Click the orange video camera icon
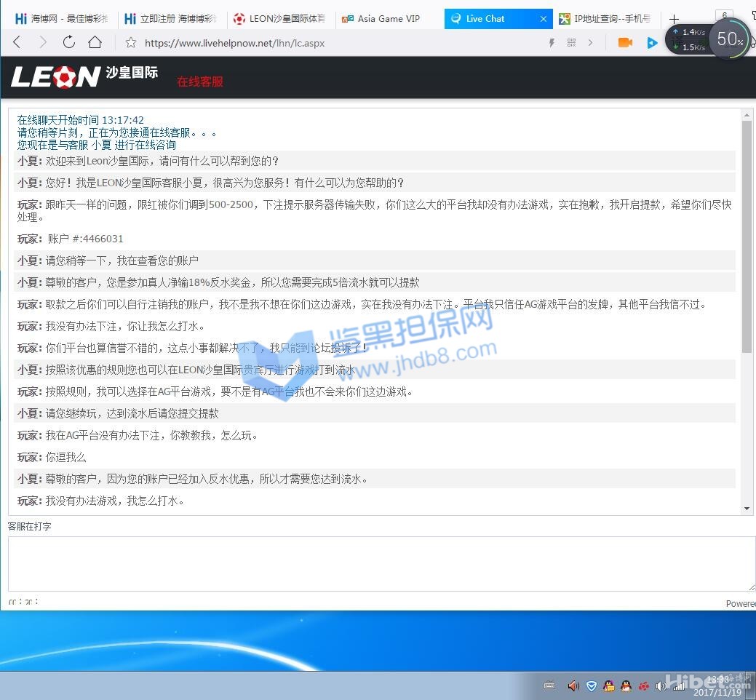Viewport: 756px width, 700px height. (625, 43)
